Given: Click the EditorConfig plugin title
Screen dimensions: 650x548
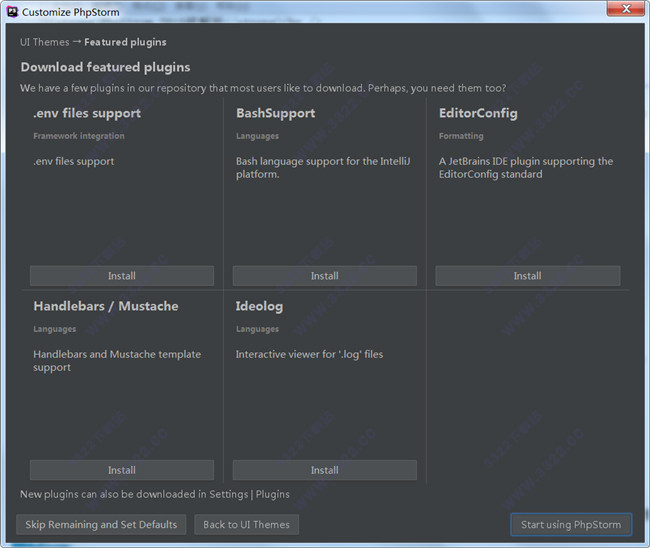Looking at the screenshot, I should tap(478, 113).
